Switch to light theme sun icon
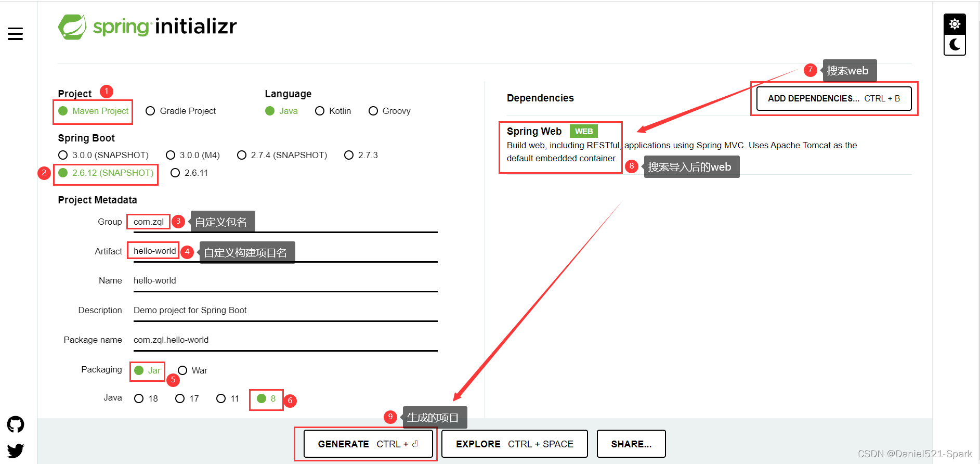The image size is (980, 464). tap(955, 24)
